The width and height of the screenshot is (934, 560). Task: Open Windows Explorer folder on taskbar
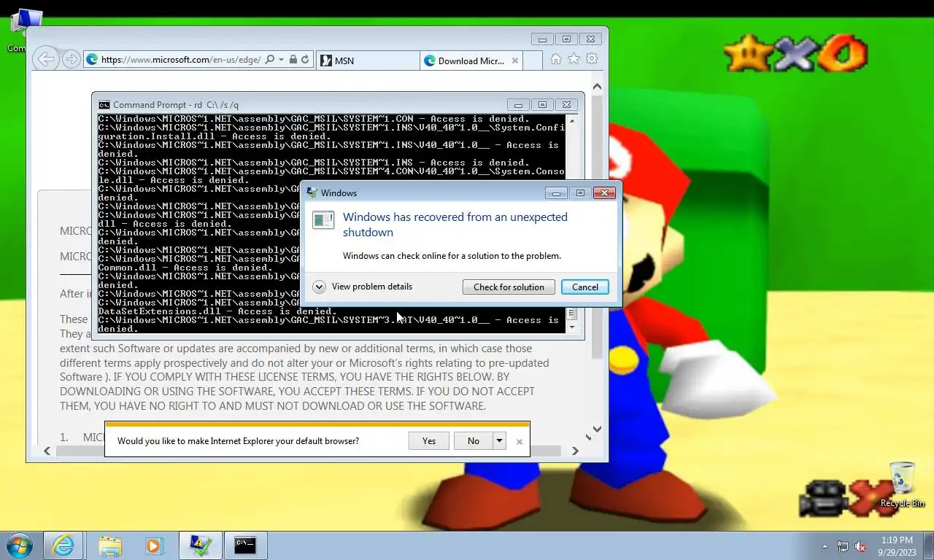point(110,545)
